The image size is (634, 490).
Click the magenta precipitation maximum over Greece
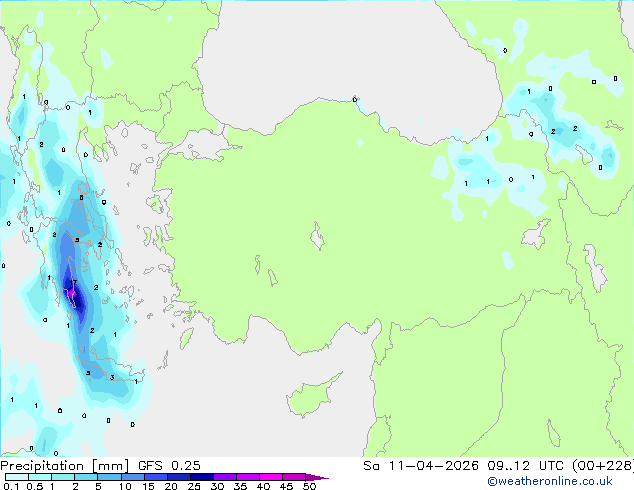click(x=72, y=293)
